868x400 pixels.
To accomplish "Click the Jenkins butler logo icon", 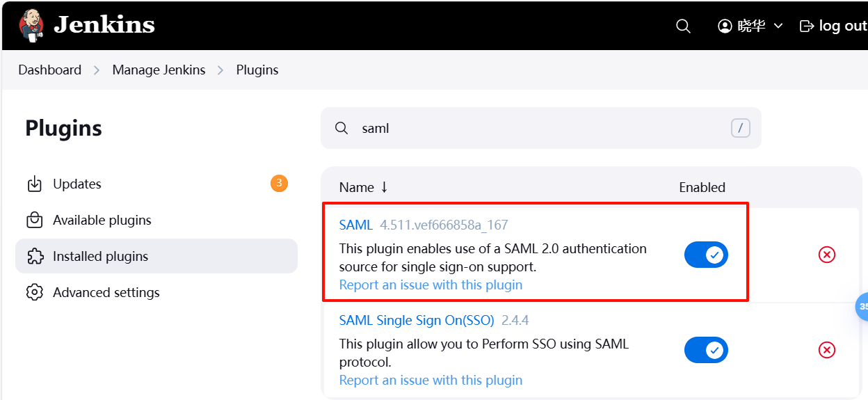I will pyautogui.click(x=31, y=26).
